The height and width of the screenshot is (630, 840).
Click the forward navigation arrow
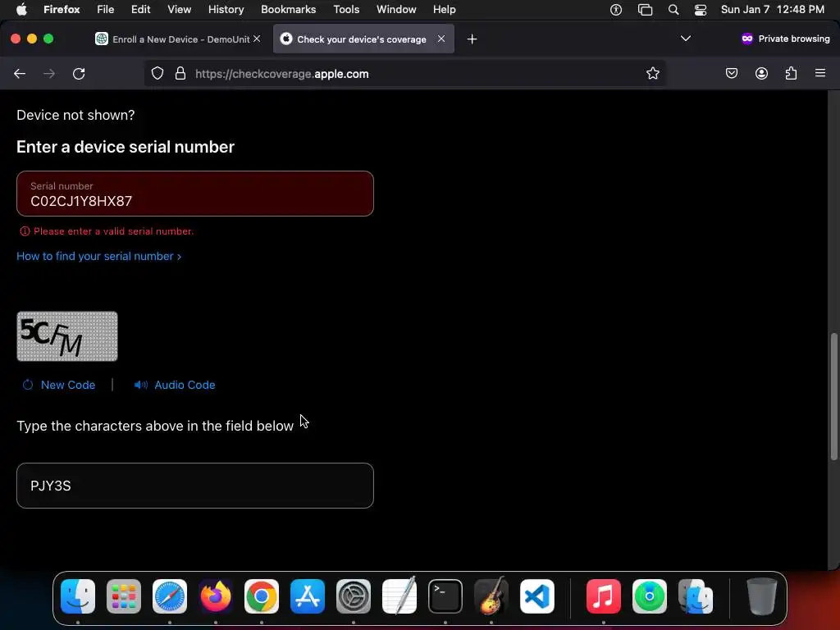[49, 73]
